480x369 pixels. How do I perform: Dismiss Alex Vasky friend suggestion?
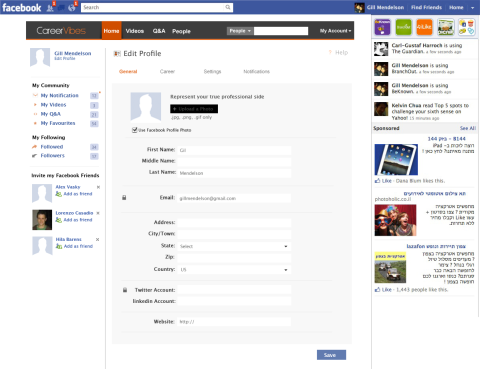pos(98,187)
